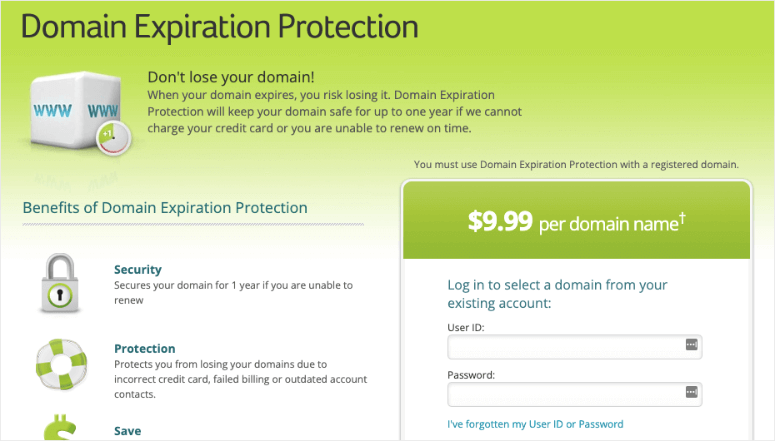Click the registered domain requirement note
This screenshot has height=441, width=775.
point(576,164)
